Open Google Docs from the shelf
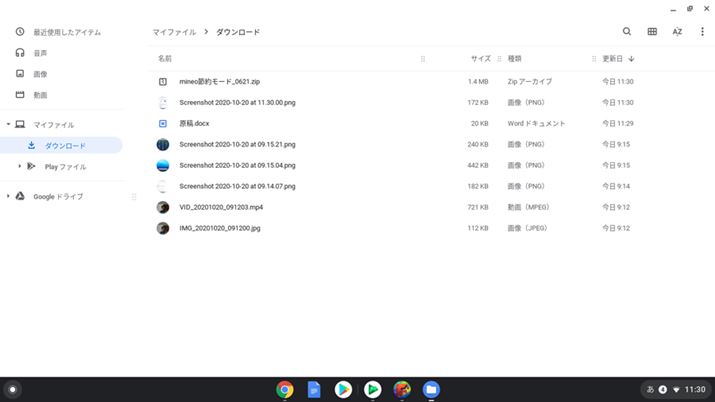The height and width of the screenshot is (402, 715). [x=313, y=390]
